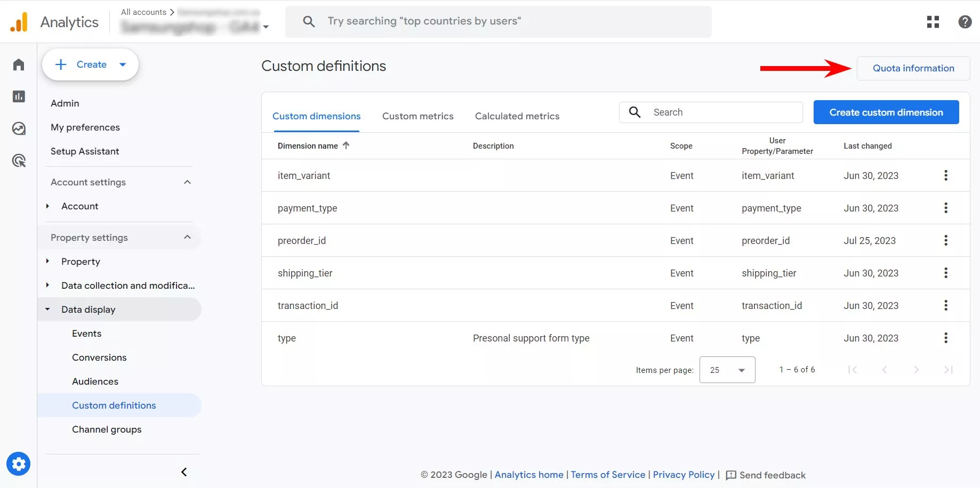
Task: Go to Home in left rail
Action: tap(19, 64)
